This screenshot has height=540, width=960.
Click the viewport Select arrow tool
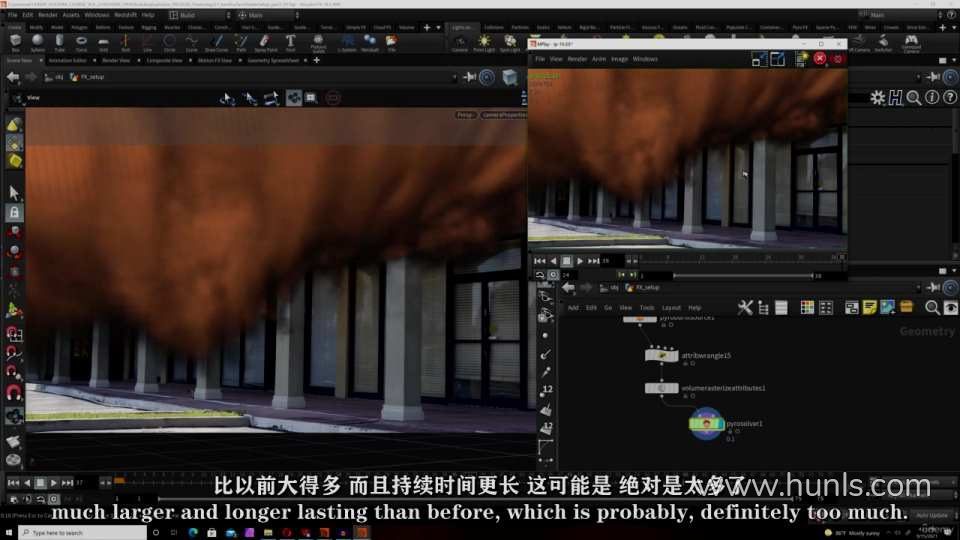(14, 193)
